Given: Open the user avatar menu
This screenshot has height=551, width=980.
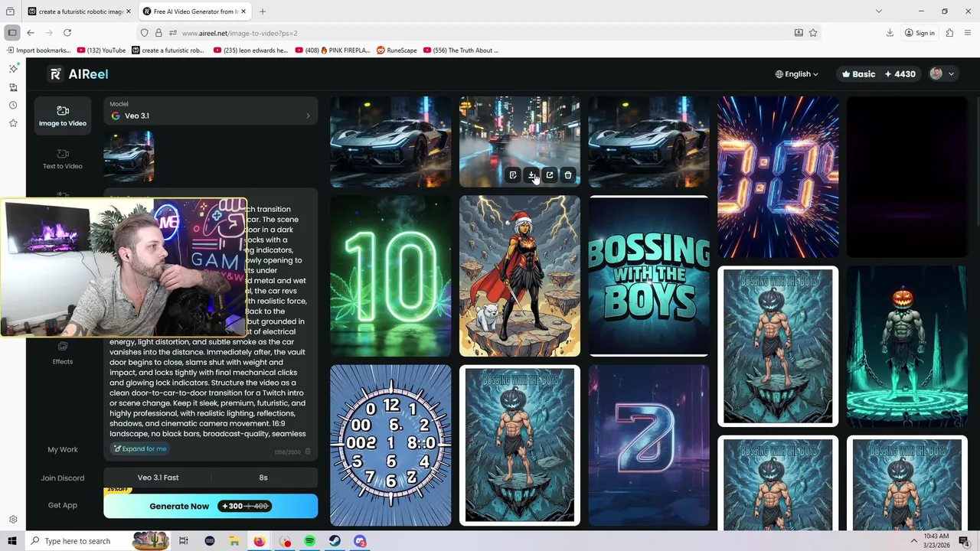Looking at the screenshot, I should 942,74.
